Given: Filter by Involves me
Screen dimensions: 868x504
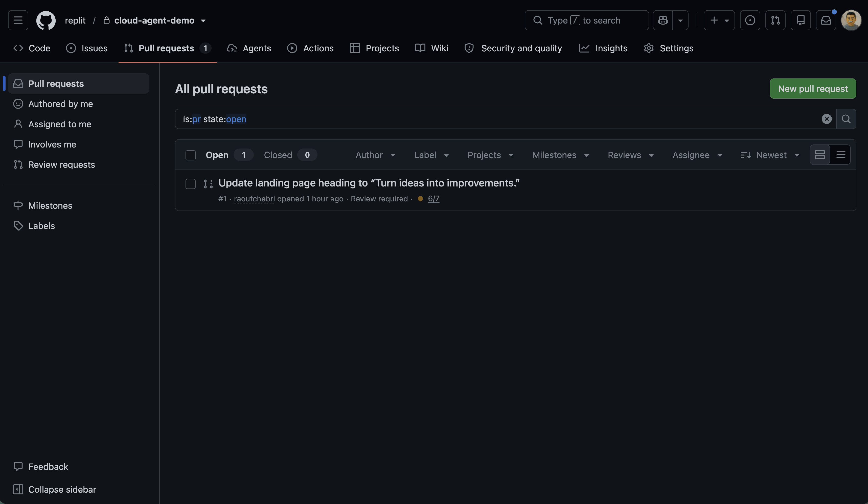Looking at the screenshot, I should pyautogui.click(x=79, y=144).
